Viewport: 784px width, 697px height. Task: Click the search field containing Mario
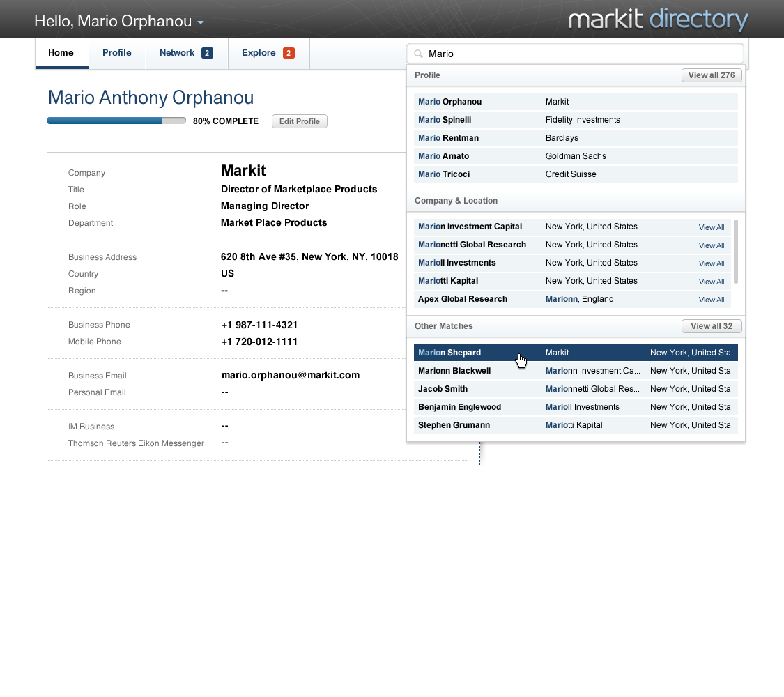575,54
